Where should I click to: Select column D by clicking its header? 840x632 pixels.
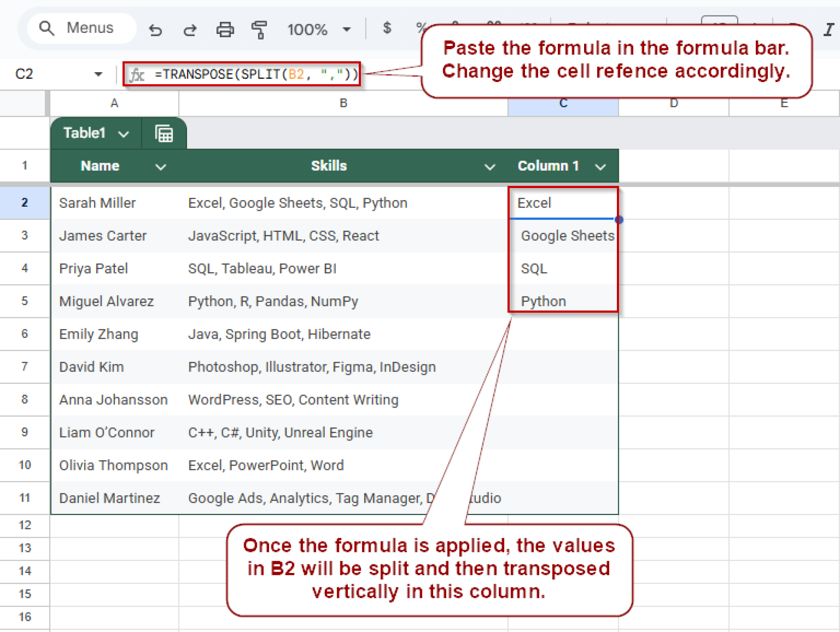point(674,103)
